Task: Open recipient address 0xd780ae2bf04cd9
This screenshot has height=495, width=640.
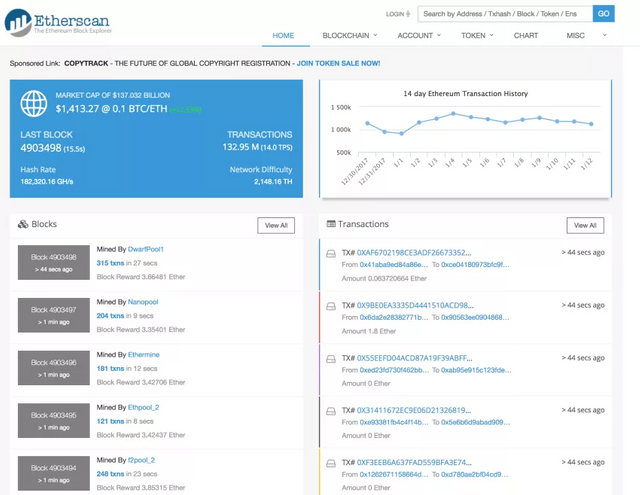Action: 475,474
